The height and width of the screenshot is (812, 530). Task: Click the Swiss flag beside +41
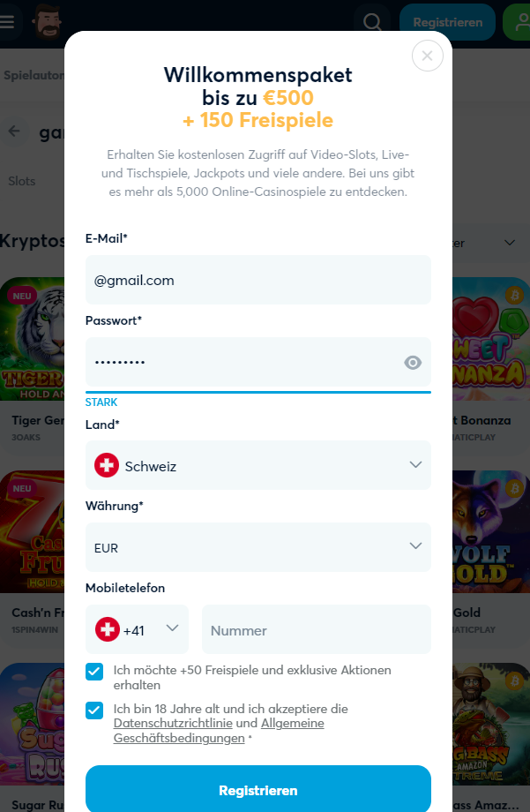[108, 629]
